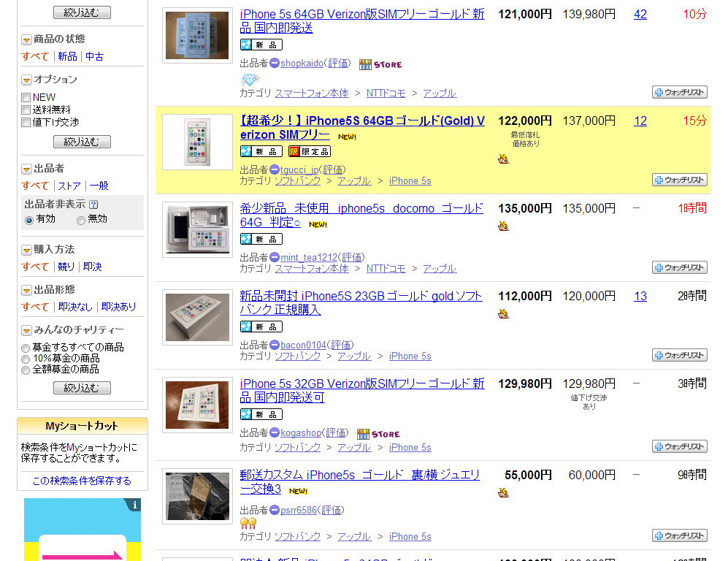Filter sellers by ストア
Viewport: 728px width, 561px height.
[69, 186]
